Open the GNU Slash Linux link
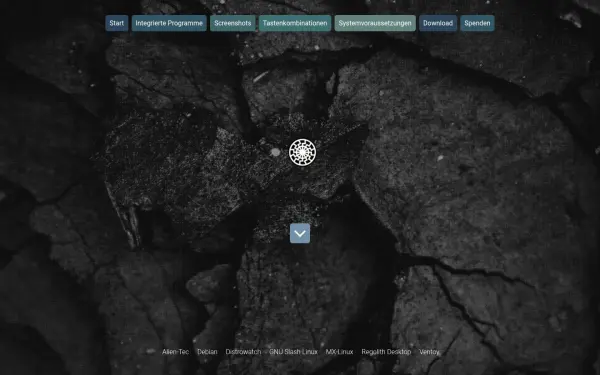This screenshot has height=375, width=600. point(293,352)
